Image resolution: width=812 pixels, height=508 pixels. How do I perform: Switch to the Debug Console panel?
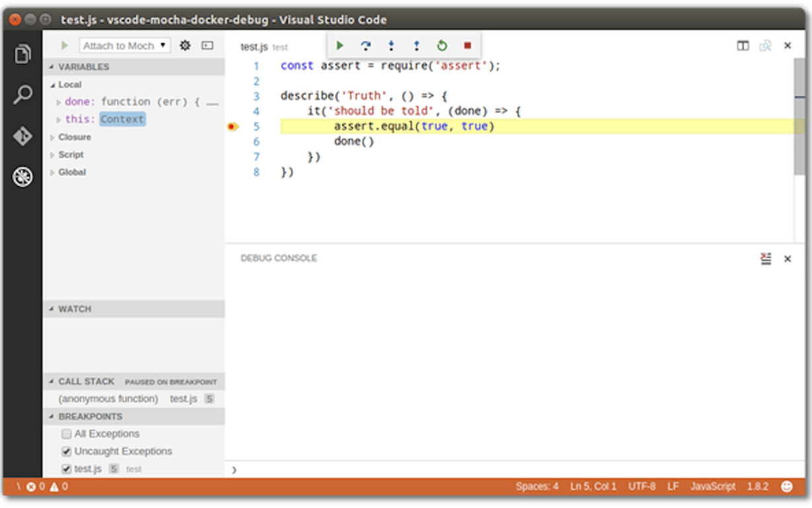coord(279,258)
